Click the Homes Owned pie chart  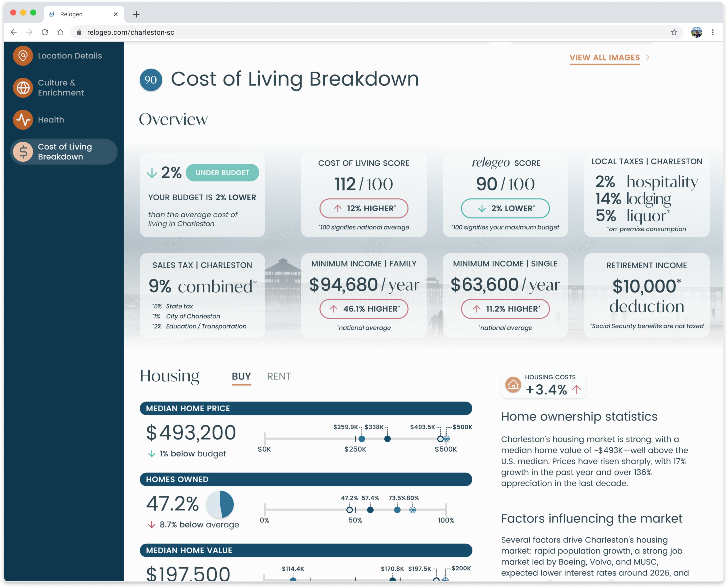[x=220, y=504]
